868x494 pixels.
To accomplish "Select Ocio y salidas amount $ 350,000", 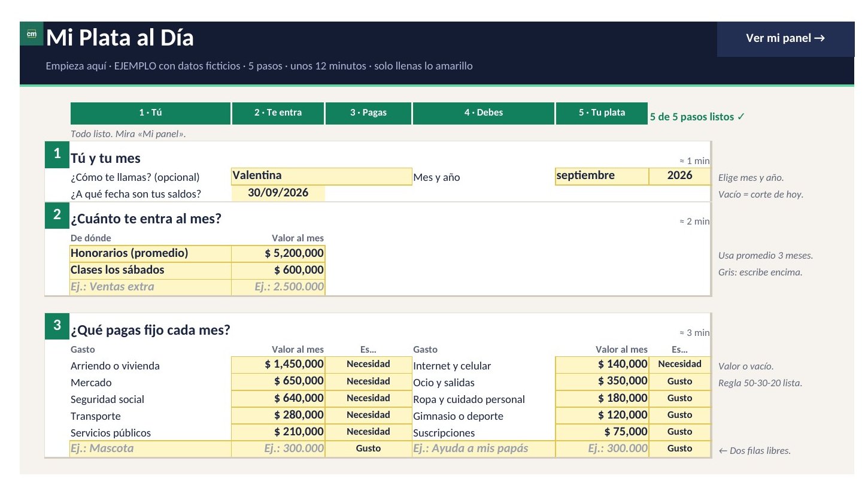I will [x=602, y=381].
